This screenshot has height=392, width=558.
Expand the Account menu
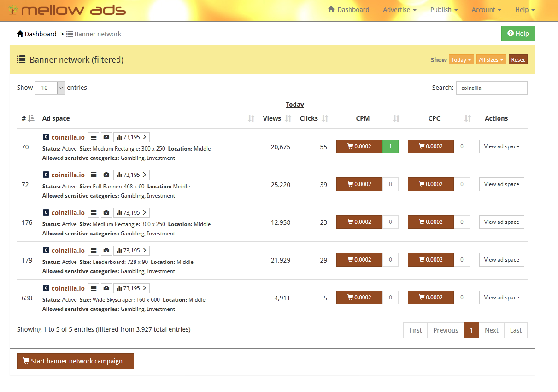coord(486,10)
